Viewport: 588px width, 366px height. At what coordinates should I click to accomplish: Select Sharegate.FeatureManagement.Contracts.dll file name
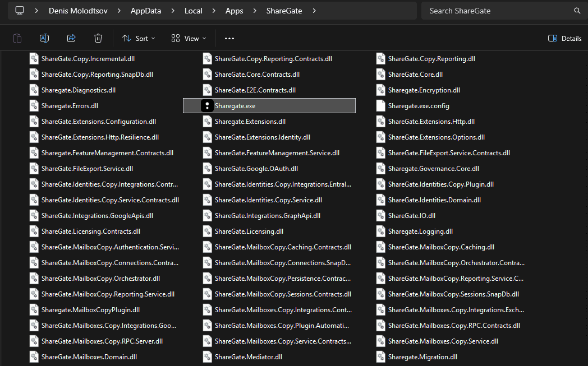pos(107,153)
